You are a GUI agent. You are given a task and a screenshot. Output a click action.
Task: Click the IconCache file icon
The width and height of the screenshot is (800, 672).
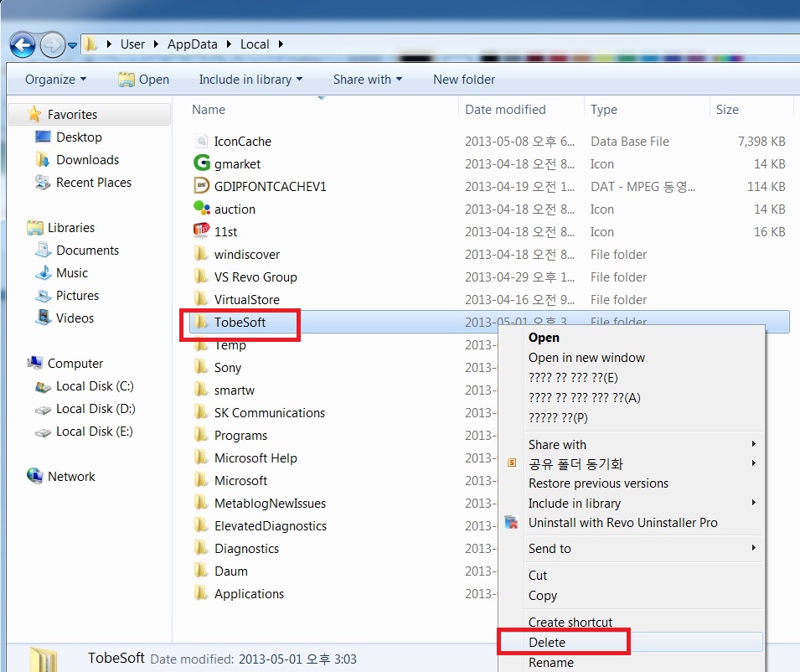tap(201, 142)
